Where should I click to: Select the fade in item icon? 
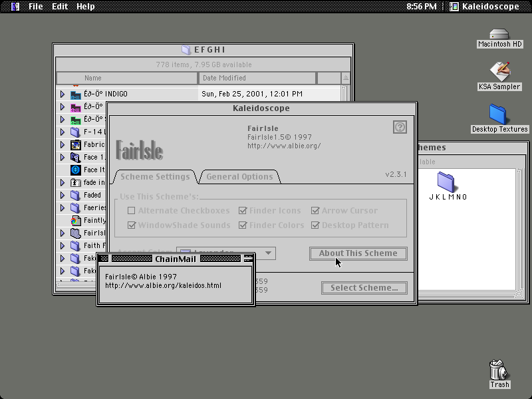click(x=75, y=182)
